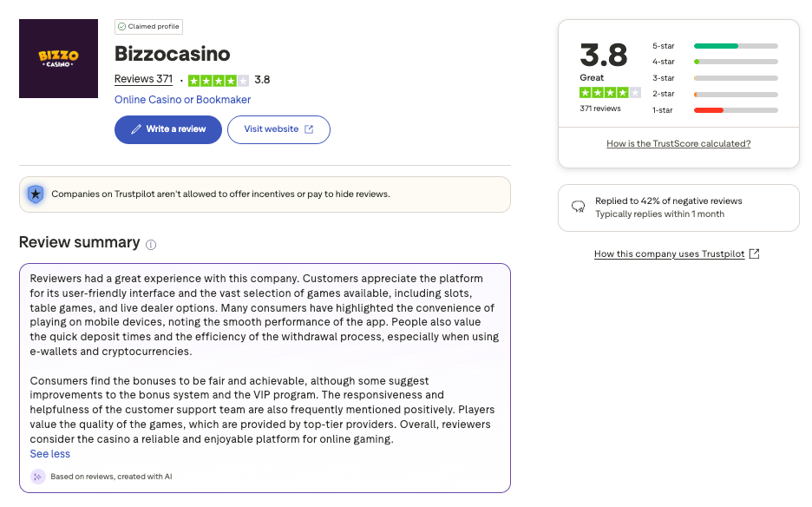Open the Reviews 371 link
Viewport: 812px width, 507px height.
pos(144,79)
